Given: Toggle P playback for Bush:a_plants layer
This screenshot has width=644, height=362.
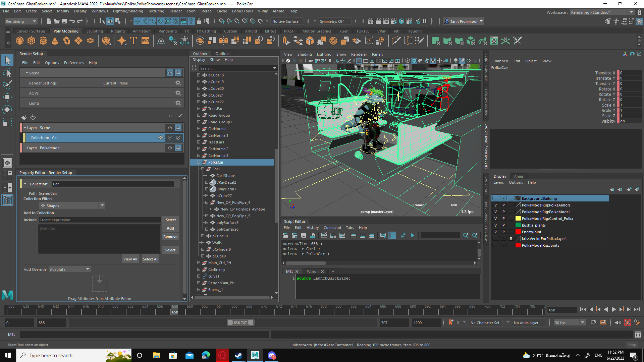Looking at the screenshot, I should click(503, 225).
